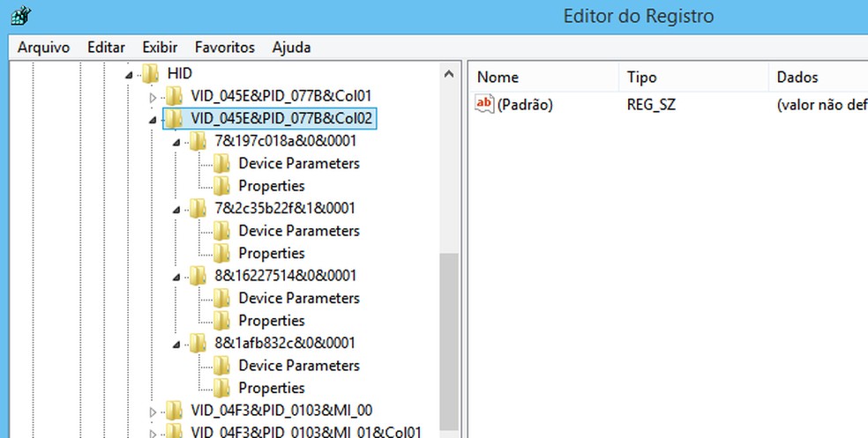This screenshot has height=438, width=868.
Task: Click Properties folder icon under 7&197c018a&0&0001
Action: [x=222, y=186]
